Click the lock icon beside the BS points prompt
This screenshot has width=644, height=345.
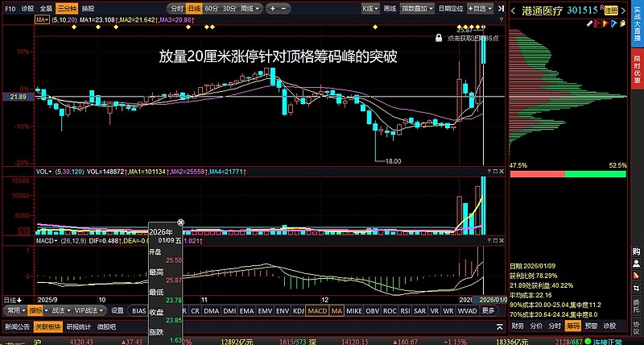coord(439,38)
